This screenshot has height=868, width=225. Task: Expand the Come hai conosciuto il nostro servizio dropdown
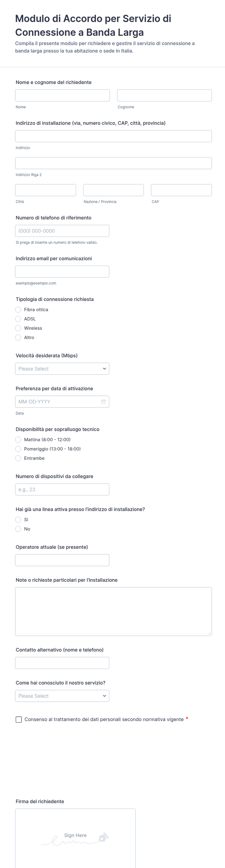[x=62, y=696]
